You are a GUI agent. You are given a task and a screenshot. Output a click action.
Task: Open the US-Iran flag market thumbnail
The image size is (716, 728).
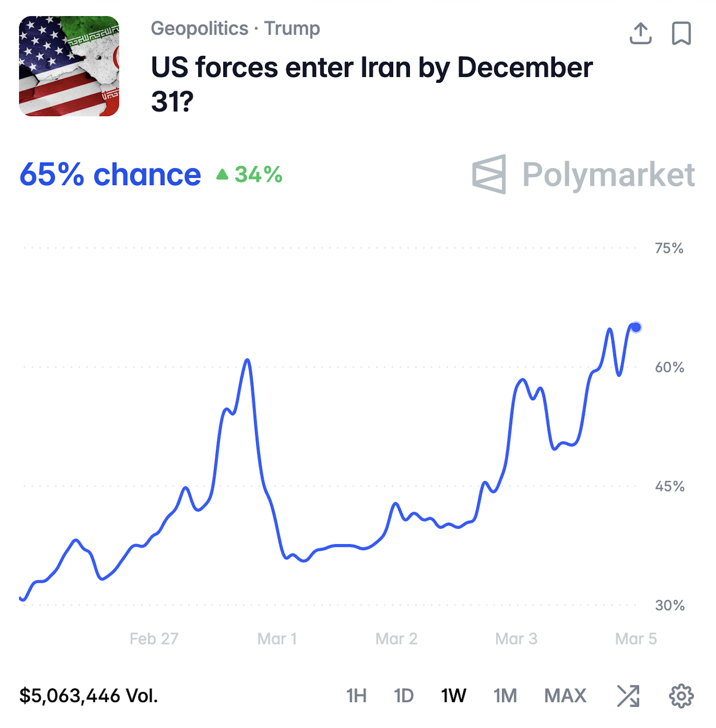pyautogui.click(x=69, y=66)
